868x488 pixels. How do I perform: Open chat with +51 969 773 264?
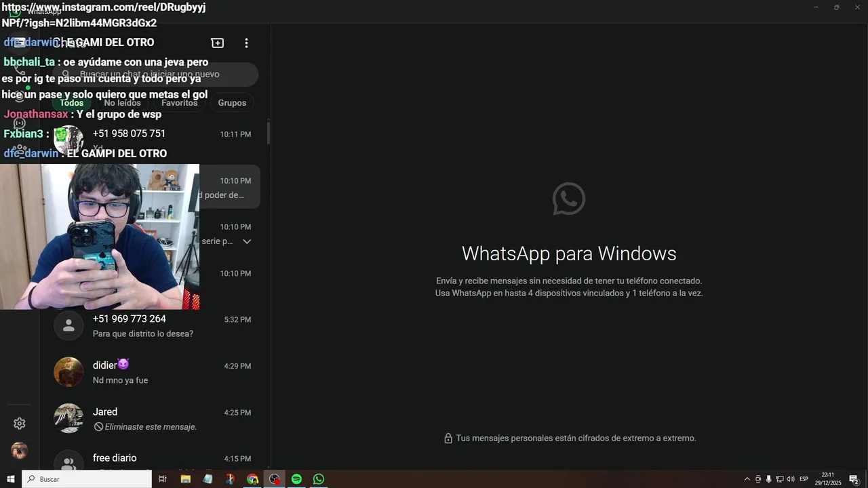point(156,326)
